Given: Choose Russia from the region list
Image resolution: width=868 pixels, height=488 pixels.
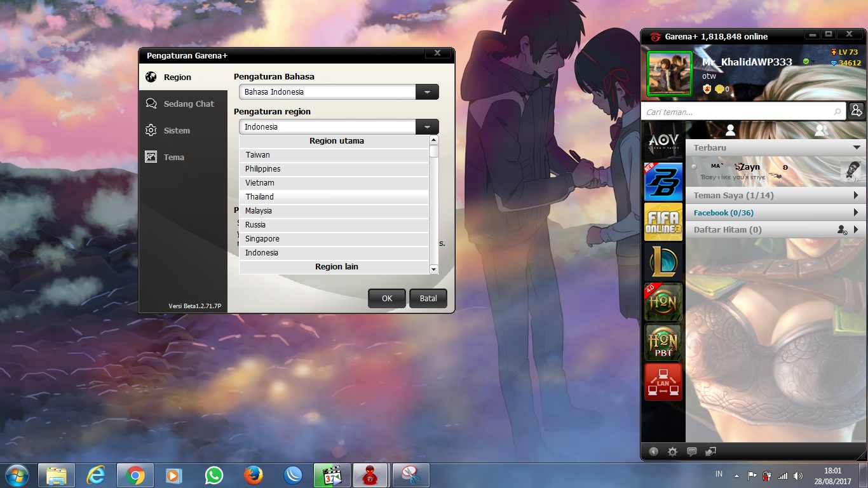Looking at the screenshot, I should (334, 225).
